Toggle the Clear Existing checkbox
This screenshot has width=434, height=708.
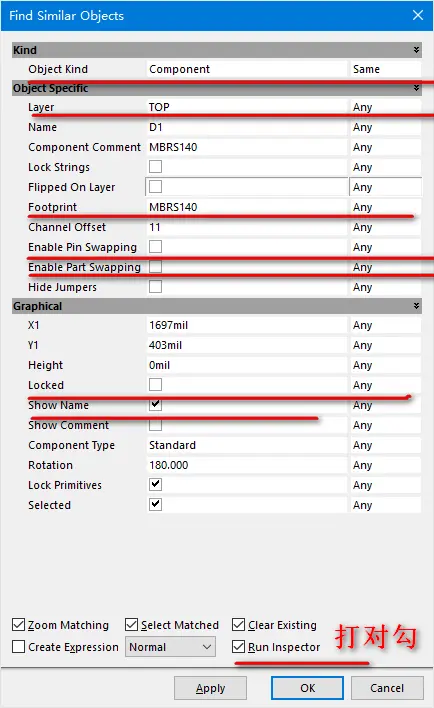click(238, 625)
